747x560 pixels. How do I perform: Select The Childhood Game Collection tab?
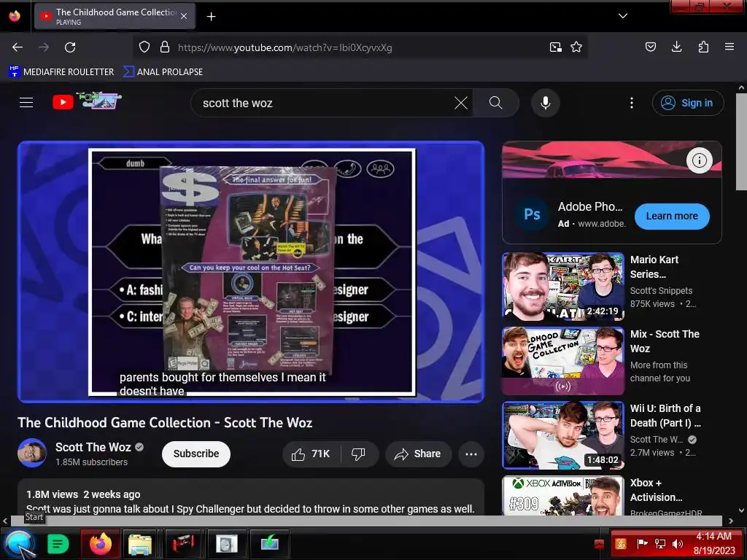point(115,17)
